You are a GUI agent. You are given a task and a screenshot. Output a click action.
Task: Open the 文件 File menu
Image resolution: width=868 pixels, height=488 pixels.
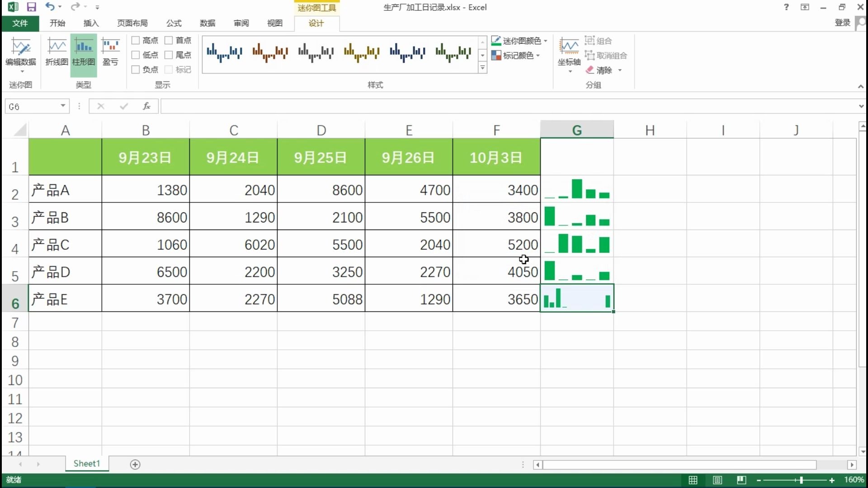20,23
